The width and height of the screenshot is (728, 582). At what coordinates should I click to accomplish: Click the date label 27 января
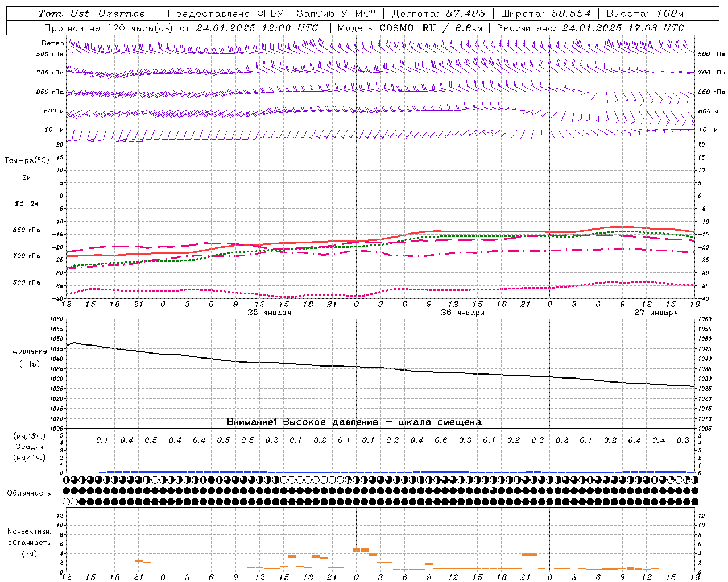point(656,313)
